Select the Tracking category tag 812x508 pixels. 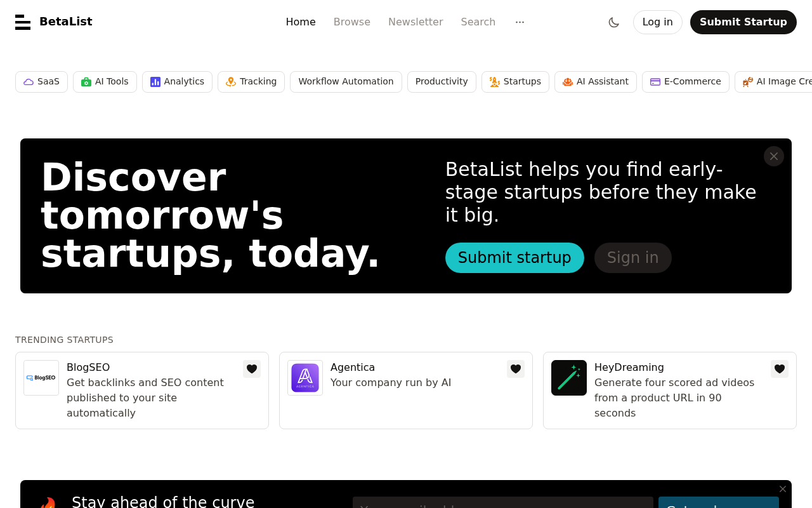(x=251, y=82)
